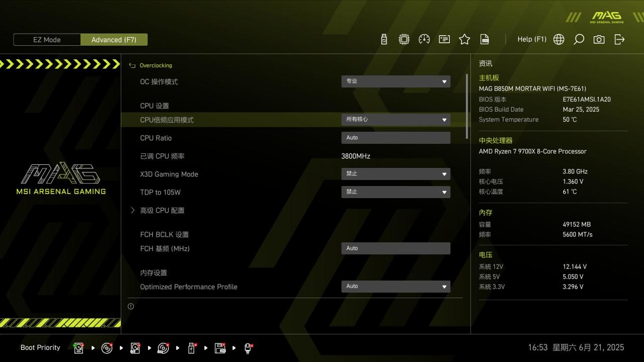This screenshot has height=362, width=644.
Task: Select the sixth boot device USB floppy icon
Action: (x=220, y=348)
